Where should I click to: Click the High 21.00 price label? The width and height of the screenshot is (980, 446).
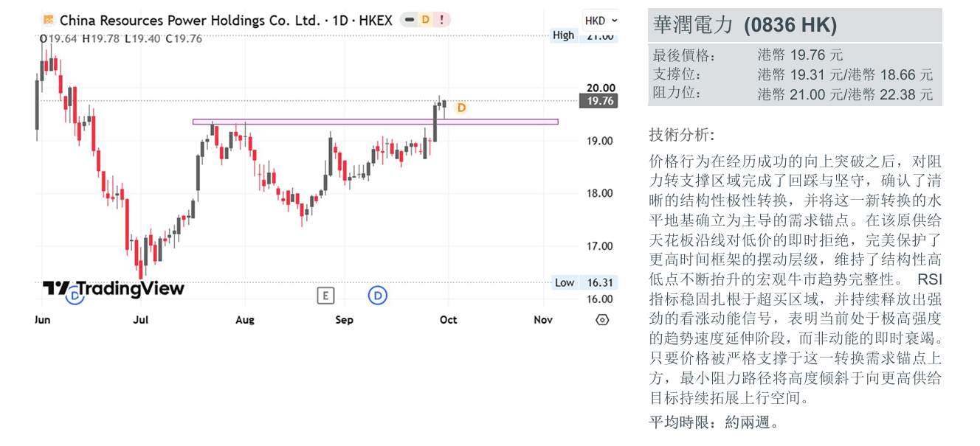click(x=584, y=35)
